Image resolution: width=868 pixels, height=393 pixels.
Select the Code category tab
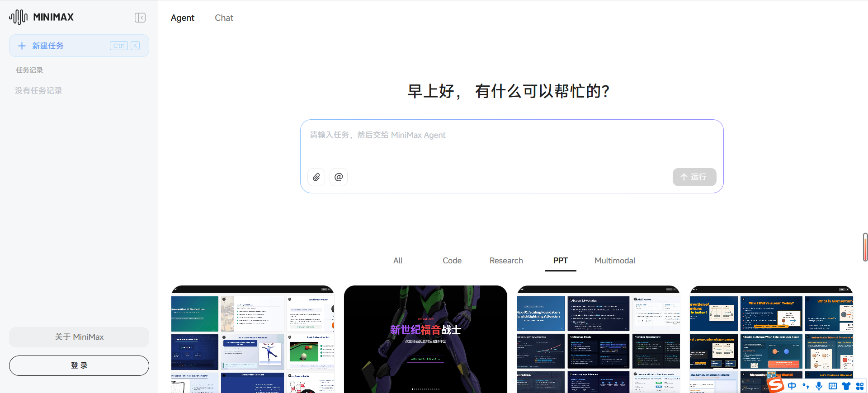[x=452, y=261]
